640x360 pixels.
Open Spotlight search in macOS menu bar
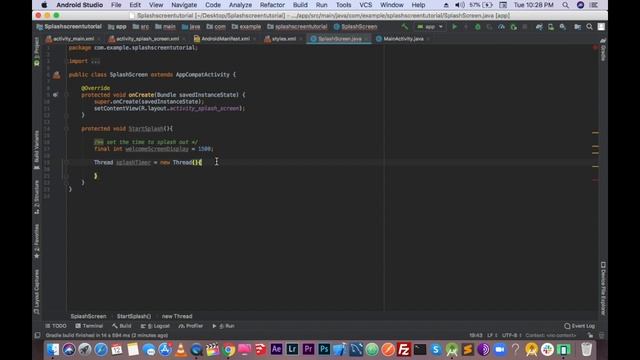(x=565, y=5)
